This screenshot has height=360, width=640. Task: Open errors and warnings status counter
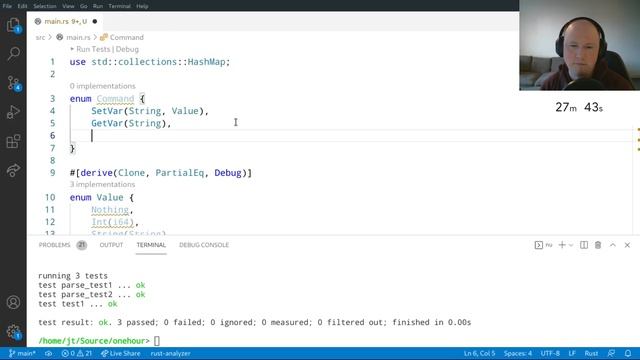click(76, 353)
